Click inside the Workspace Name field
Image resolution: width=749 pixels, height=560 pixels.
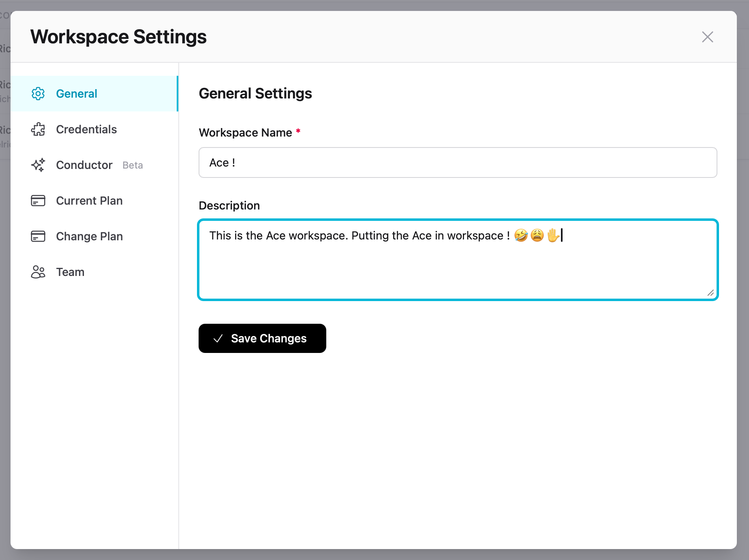coord(457,162)
